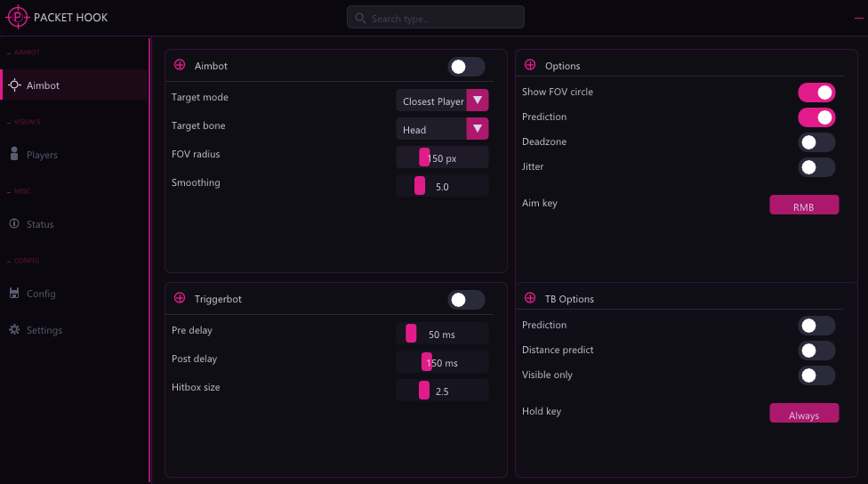This screenshot has height=484, width=868.
Task: Disable Prediction in the Options panel
Action: (816, 117)
